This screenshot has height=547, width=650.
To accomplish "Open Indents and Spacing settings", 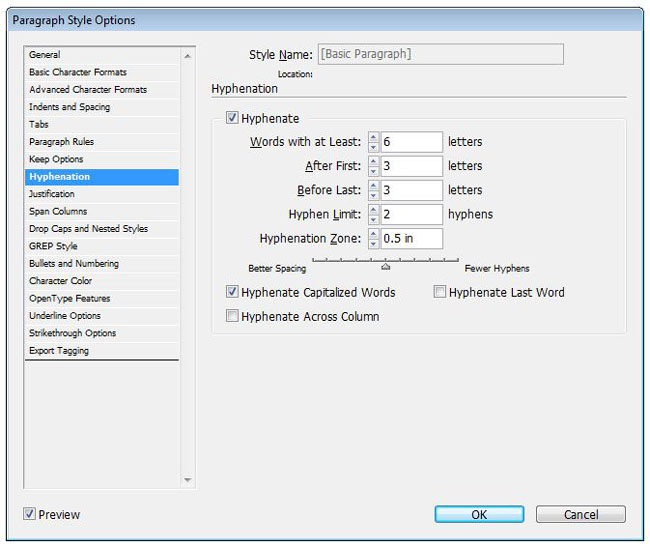I will pos(102,107).
